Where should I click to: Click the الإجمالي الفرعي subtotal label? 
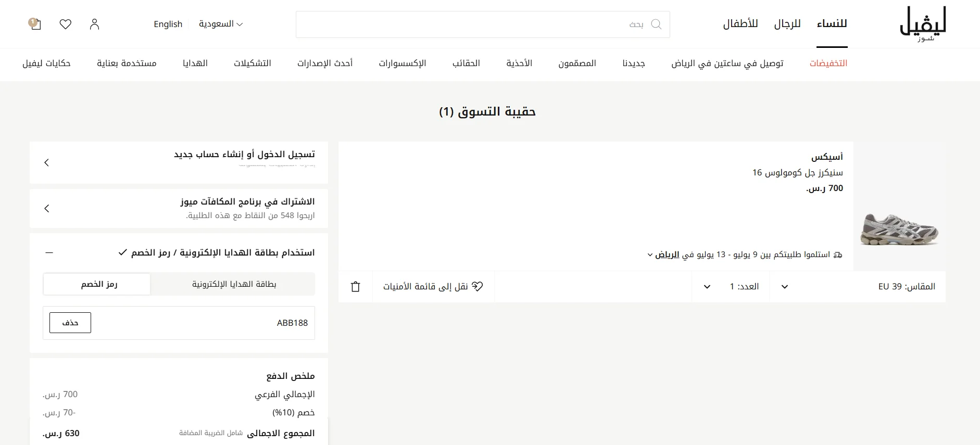click(285, 395)
